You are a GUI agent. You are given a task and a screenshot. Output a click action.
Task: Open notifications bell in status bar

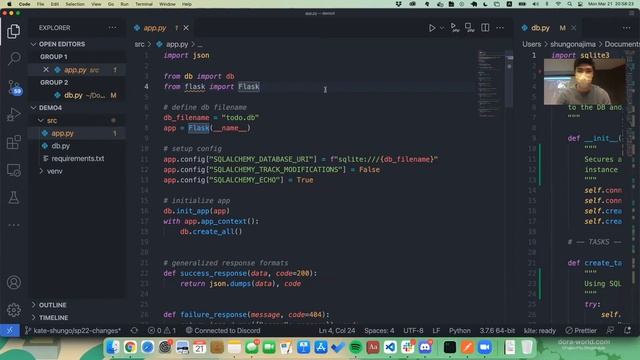627,330
